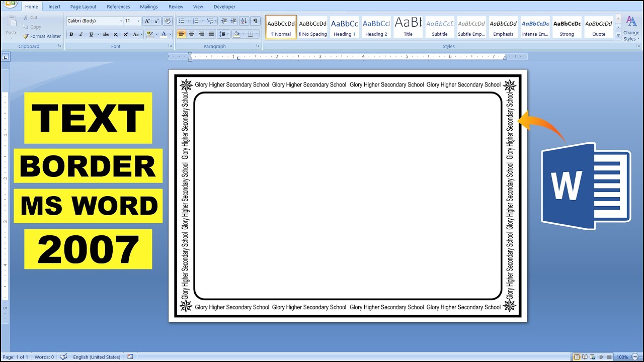Click the Clear Formatting icon
This screenshot has width=644, height=362.
click(x=168, y=21)
